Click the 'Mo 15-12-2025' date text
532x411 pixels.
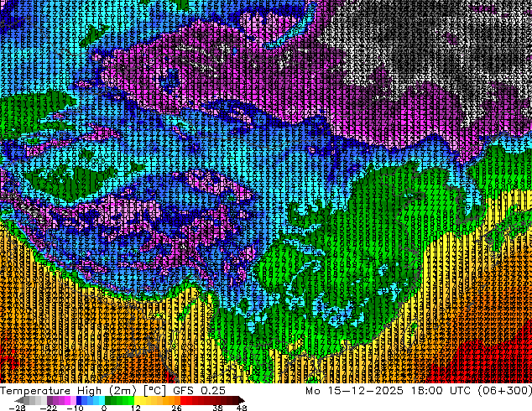tap(355, 390)
